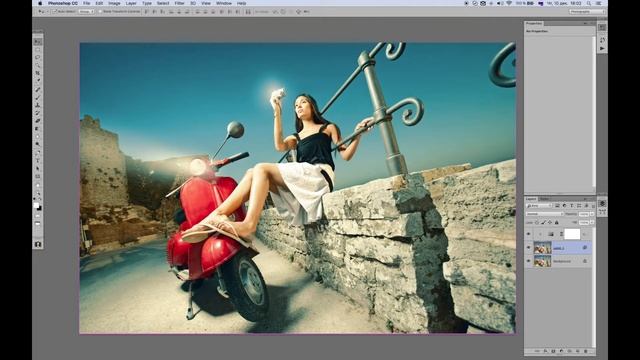Select the Pen tool
The image size is (640, 360).
tap(38, 153)
